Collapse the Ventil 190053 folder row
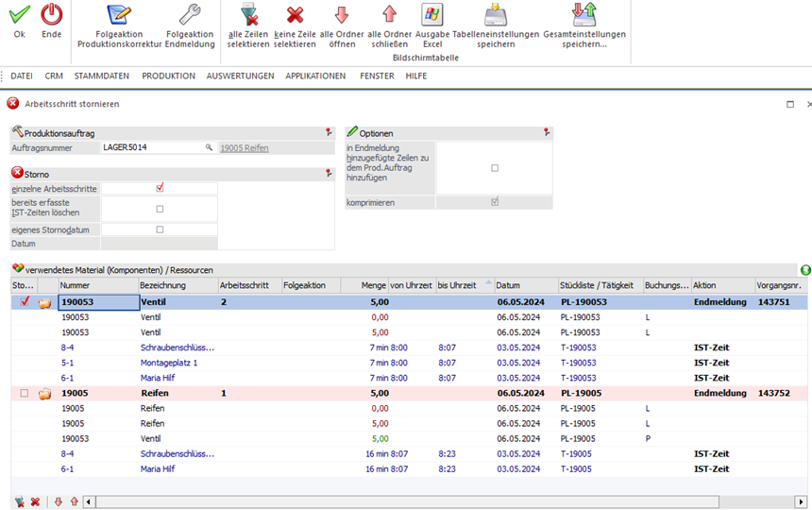 pyautogui.click(x=44, y=302)
